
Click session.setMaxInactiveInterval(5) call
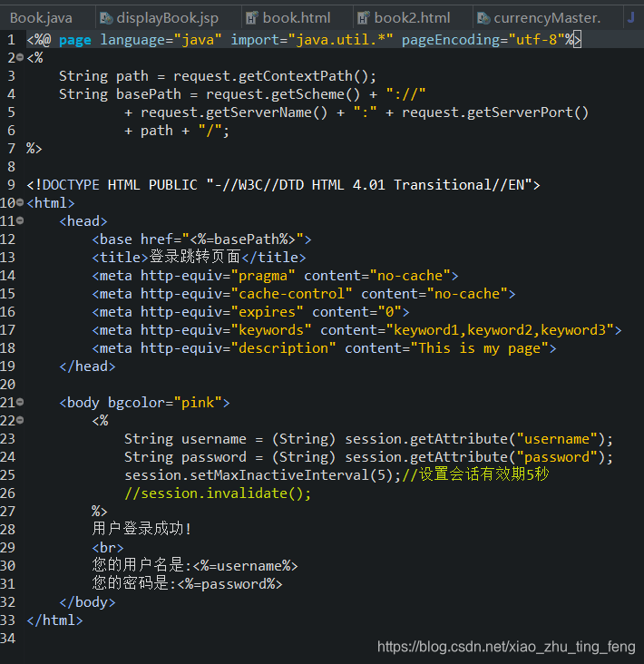259,475
